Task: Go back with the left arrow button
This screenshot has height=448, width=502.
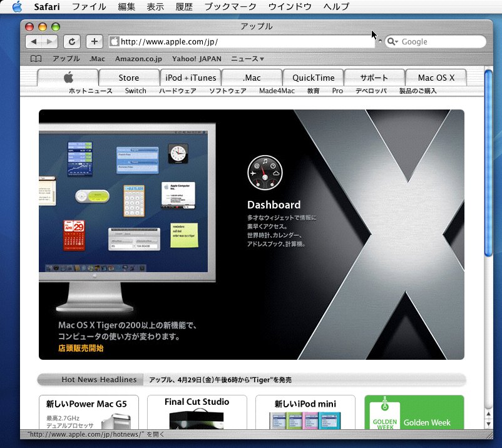Action: 34,41
